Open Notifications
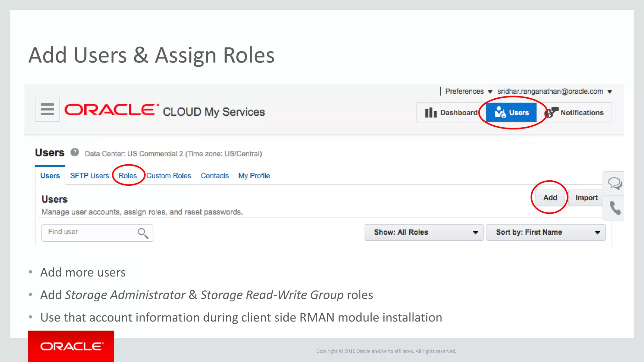Screen dimensions: 644x362 [x=575, y=112]
